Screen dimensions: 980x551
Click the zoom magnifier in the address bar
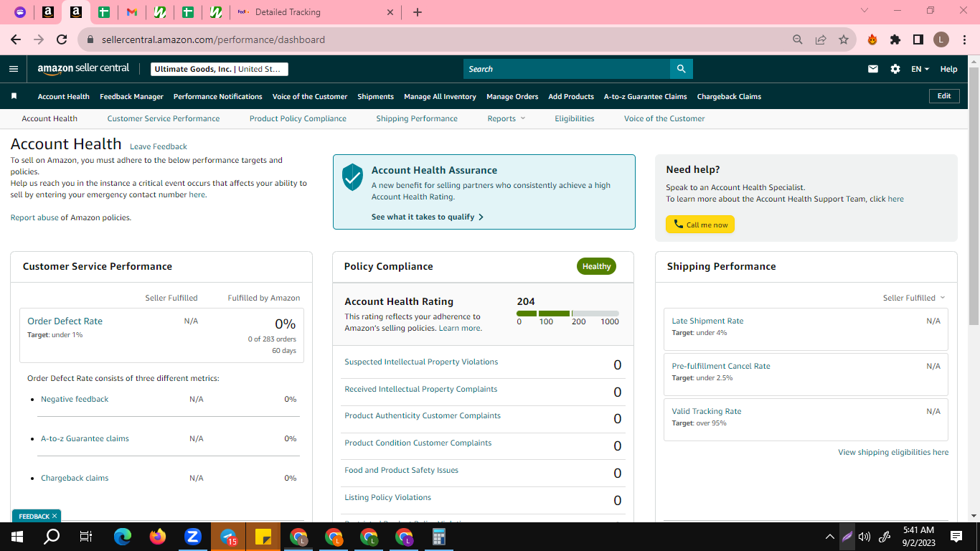point(798,39)
